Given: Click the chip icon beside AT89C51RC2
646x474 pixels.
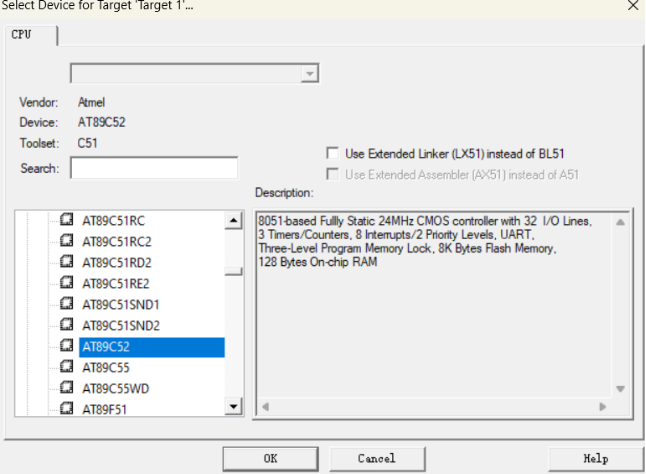Looking at the screenshot, I should [x=67, y=241].
